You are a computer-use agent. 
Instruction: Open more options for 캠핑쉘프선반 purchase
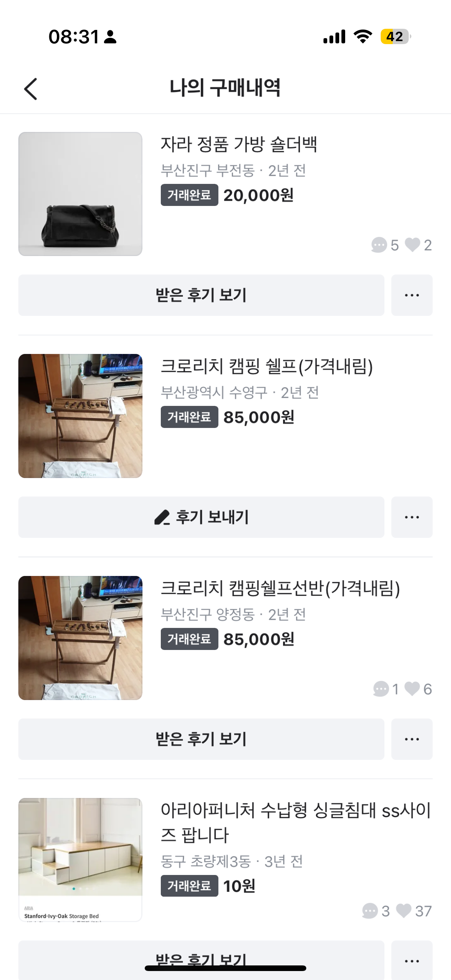coord(412,739)
